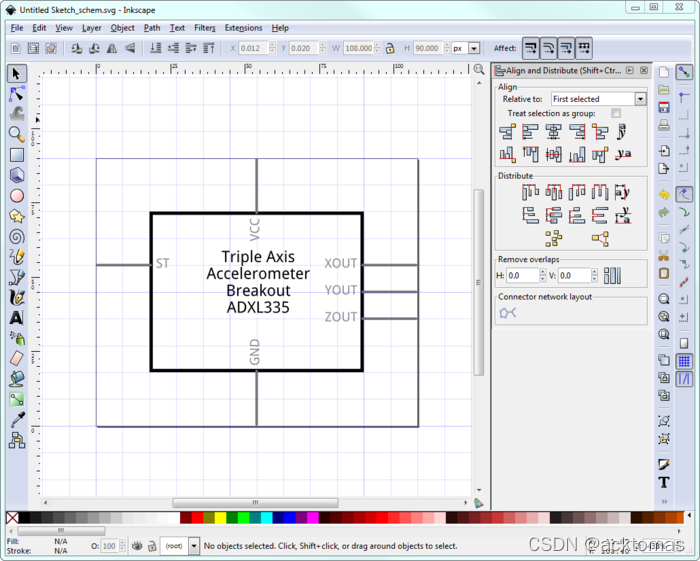Flip selection horizontally
Image resolution: width=700 pixels, height=561 pixels.
point(112,48)
